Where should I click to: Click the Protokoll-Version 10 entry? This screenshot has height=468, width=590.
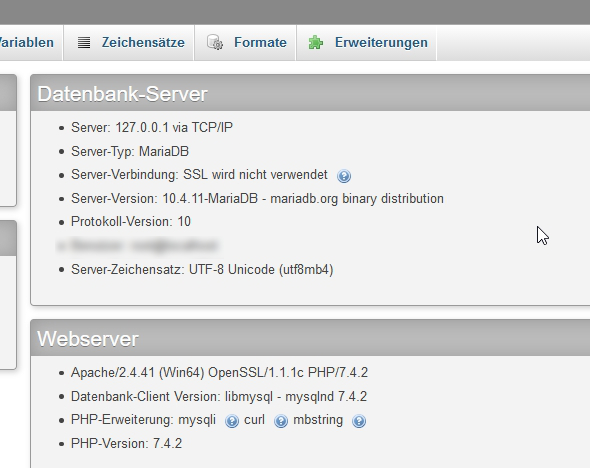point(131,222)
